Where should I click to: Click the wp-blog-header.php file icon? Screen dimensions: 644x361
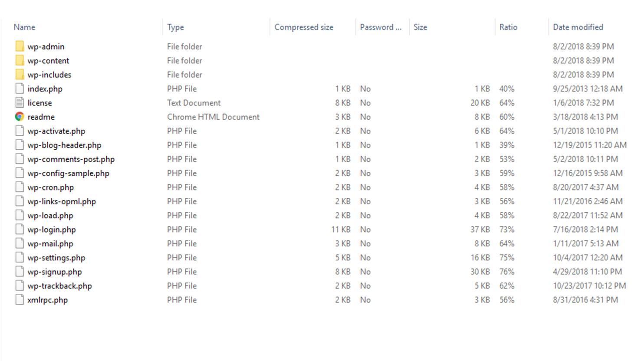pos(20,145)
